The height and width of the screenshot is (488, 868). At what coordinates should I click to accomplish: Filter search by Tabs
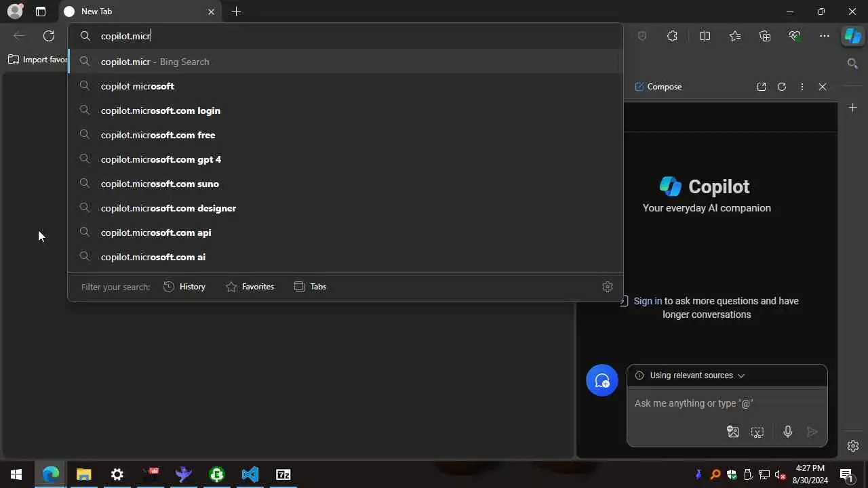click(x=310, y=287)
